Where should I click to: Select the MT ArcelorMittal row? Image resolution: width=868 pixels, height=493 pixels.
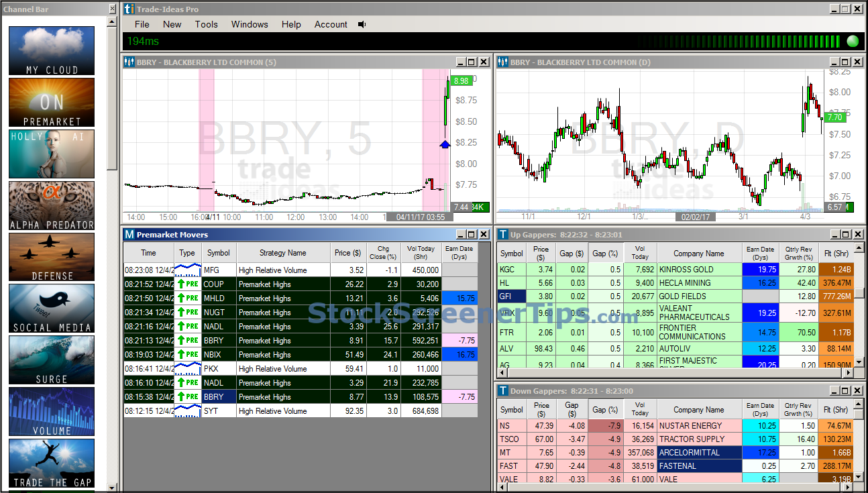675,453
